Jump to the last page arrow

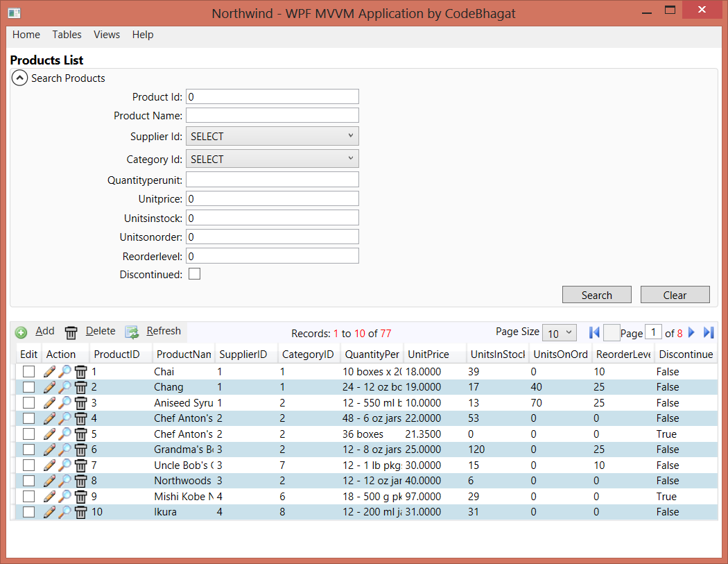click(x=708, y=333)
